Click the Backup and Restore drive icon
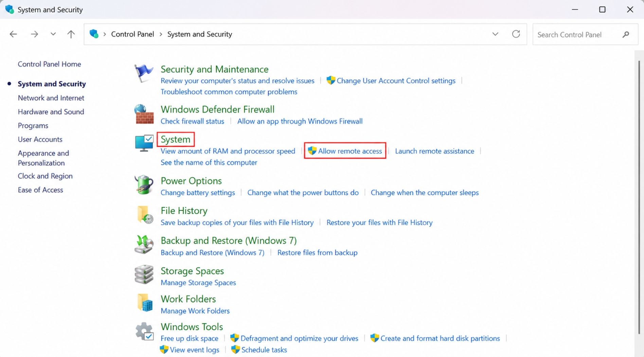Screen dimensions: 644x357 [144, 244]
